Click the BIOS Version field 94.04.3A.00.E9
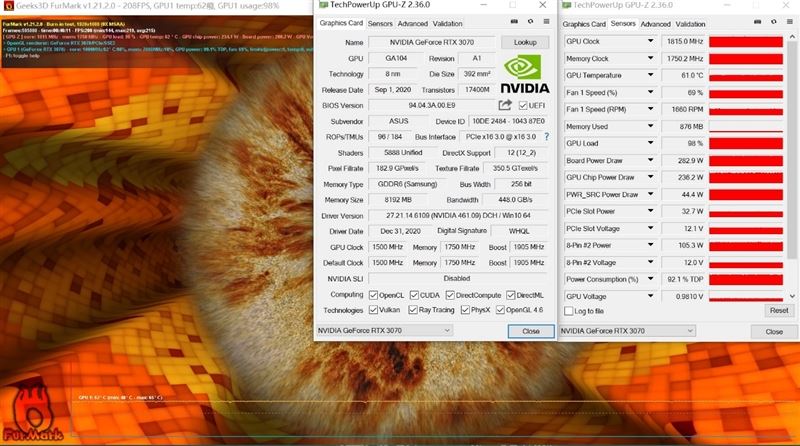 coord(432,105)
